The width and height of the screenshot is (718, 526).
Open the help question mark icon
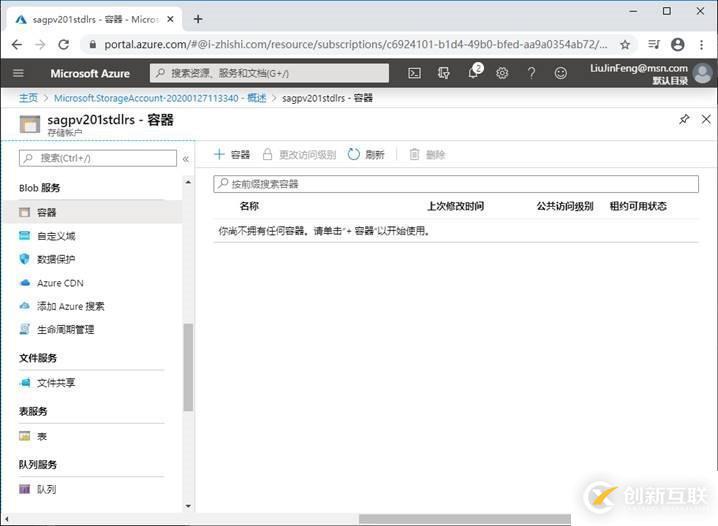pyautogui.click(x=531, y=73)
